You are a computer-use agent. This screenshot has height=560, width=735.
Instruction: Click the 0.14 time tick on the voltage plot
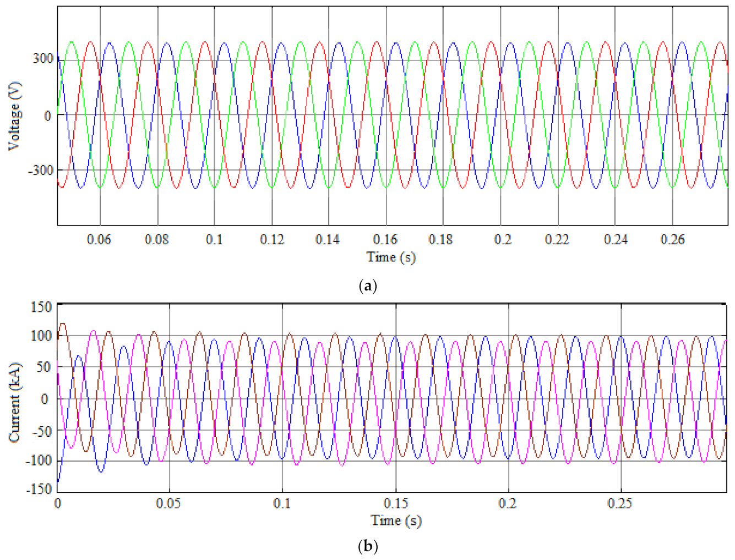tap(328, 239)
